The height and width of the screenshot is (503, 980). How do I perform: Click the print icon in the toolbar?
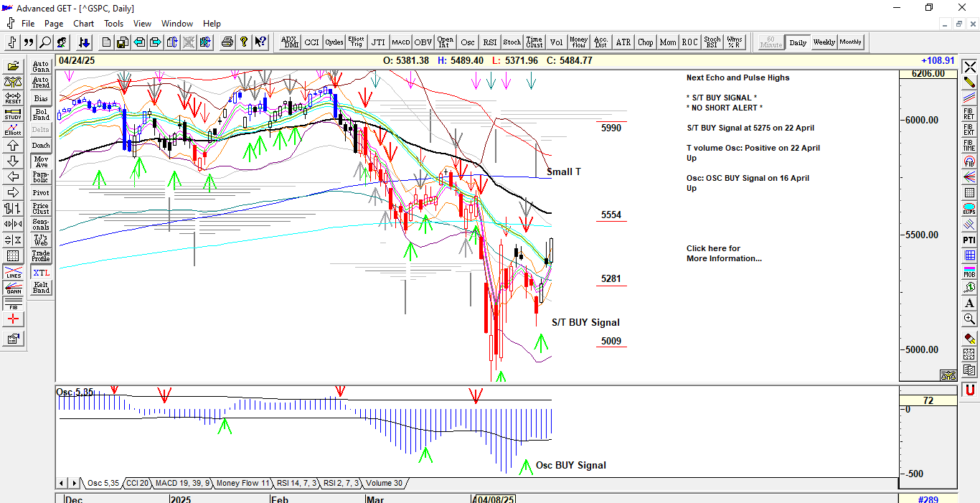point(227,42)
